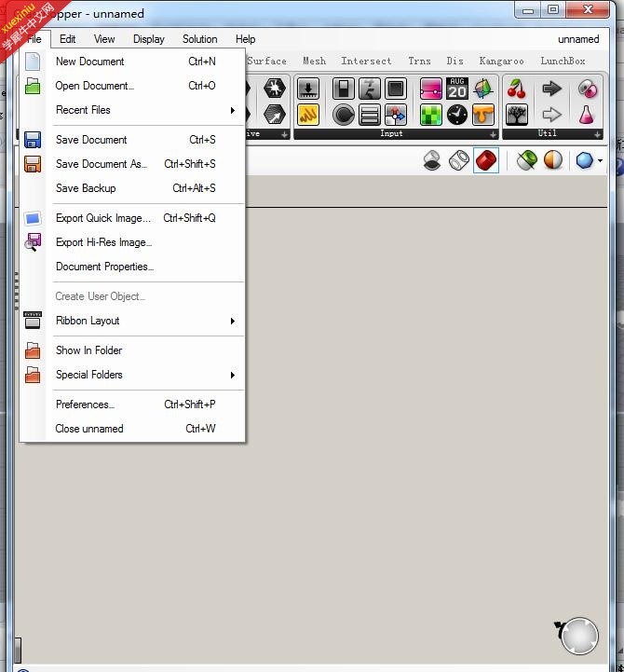Open the Edit menu
The height and width of the screenshot is (672, 624).
[x=68, y=39]
